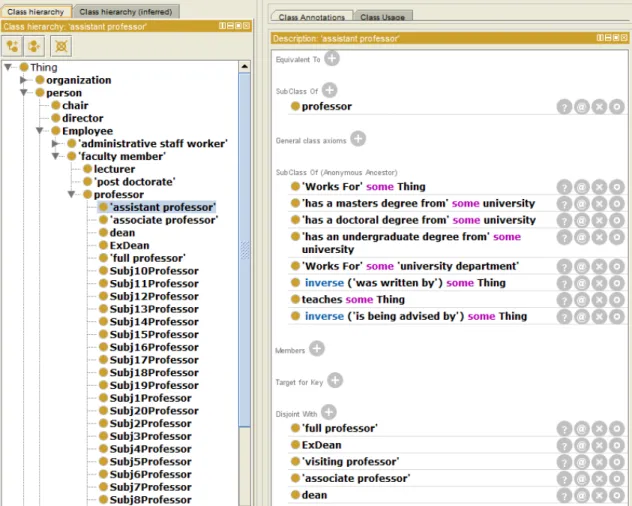Open 'university department' link in Works For row
This screenshot has width=632, height=506.
coord(458,266)
